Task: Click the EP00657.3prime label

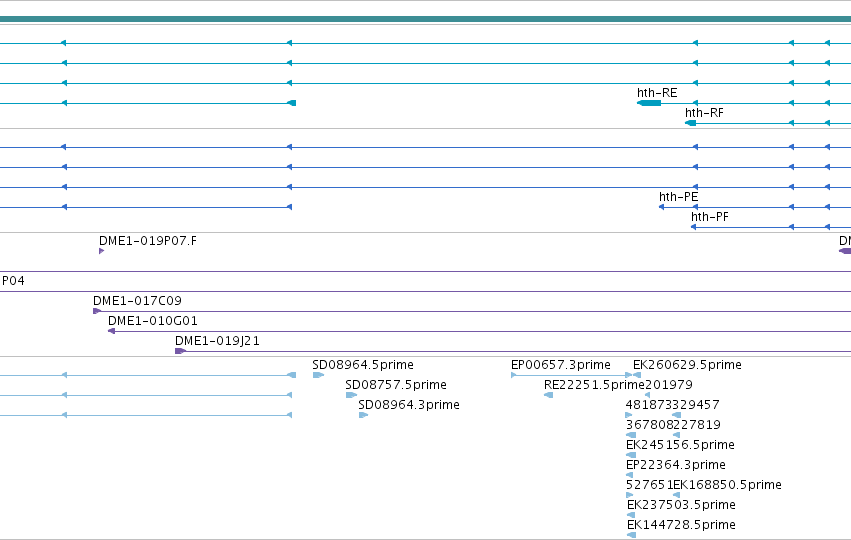Action: click(x=561, y=365)
